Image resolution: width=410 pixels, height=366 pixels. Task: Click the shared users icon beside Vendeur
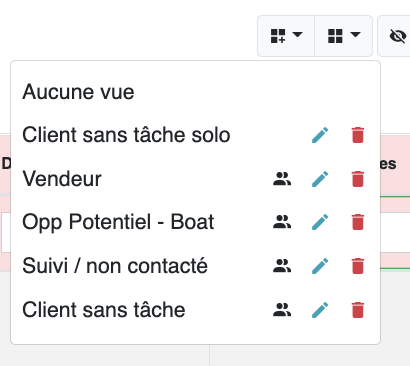click(x=282, y=179)
